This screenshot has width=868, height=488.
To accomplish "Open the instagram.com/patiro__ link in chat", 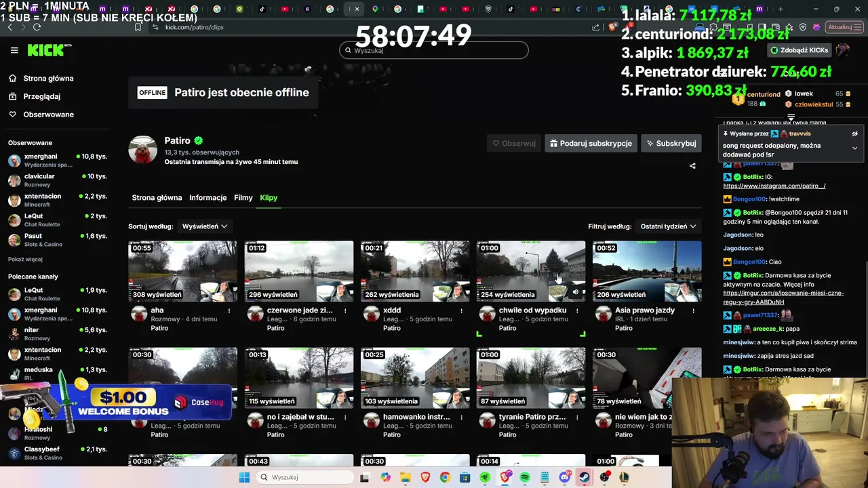I will pos(774,186).
